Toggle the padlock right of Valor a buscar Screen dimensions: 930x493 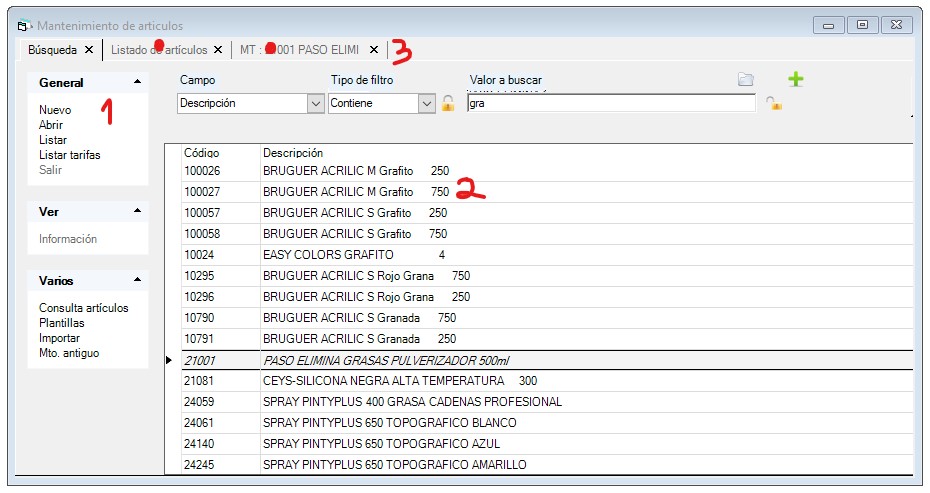click(x=774, y=104)
